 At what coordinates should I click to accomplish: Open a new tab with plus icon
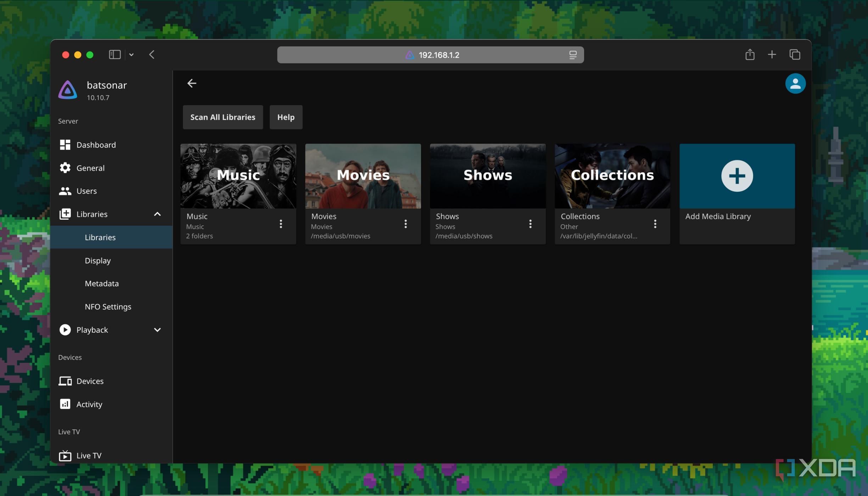coord(772,55)
